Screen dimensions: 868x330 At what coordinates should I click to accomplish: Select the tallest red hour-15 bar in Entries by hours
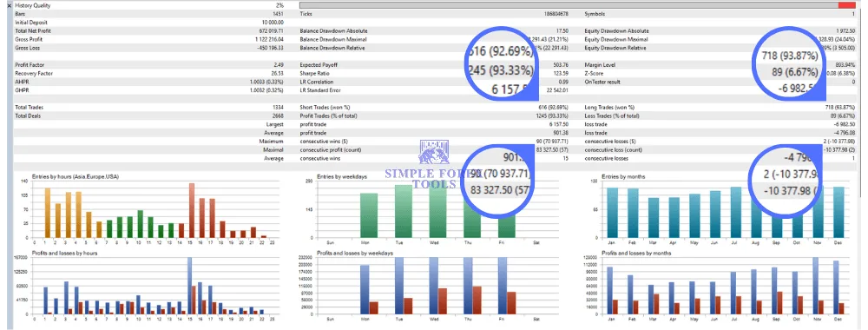pyautogui.click(x=192, y=210)
